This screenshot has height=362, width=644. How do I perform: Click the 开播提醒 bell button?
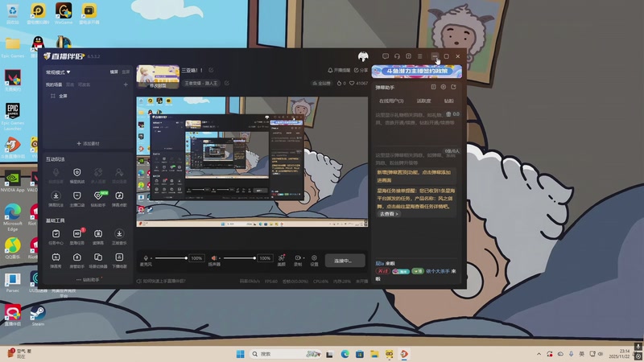[339, 70]
